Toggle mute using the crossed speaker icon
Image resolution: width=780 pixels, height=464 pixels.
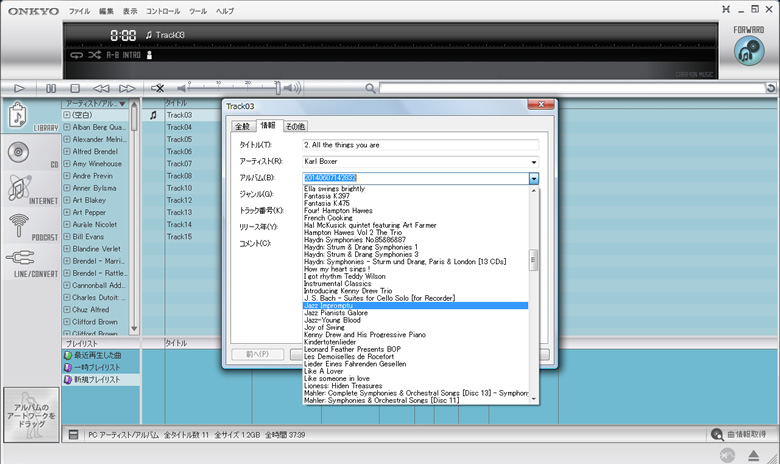158,89
